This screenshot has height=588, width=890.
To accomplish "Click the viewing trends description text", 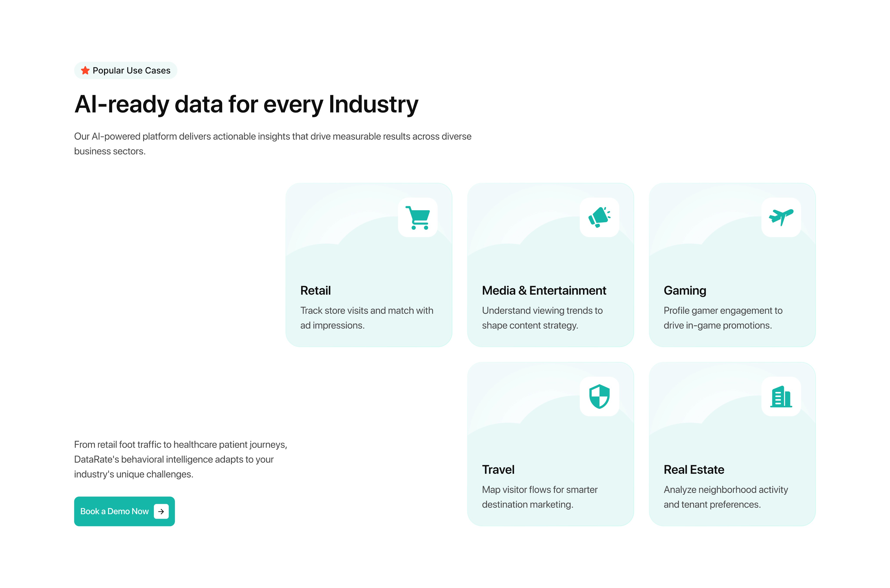I will 542,318.
